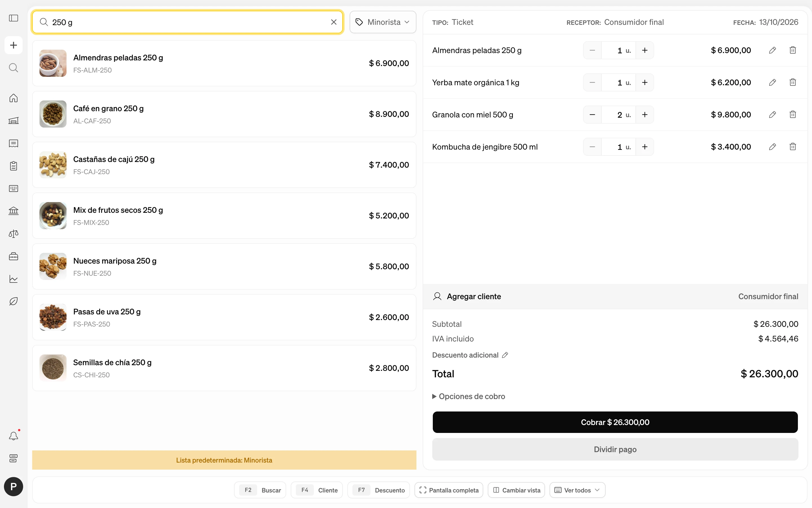Switch to Pantalla completa
The width and height of the screenshot is (812, 508).
click(x=449, y=490)
